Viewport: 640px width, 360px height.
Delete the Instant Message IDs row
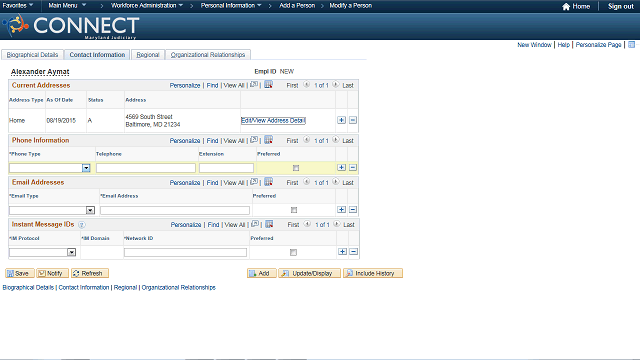tap(353, 251)
